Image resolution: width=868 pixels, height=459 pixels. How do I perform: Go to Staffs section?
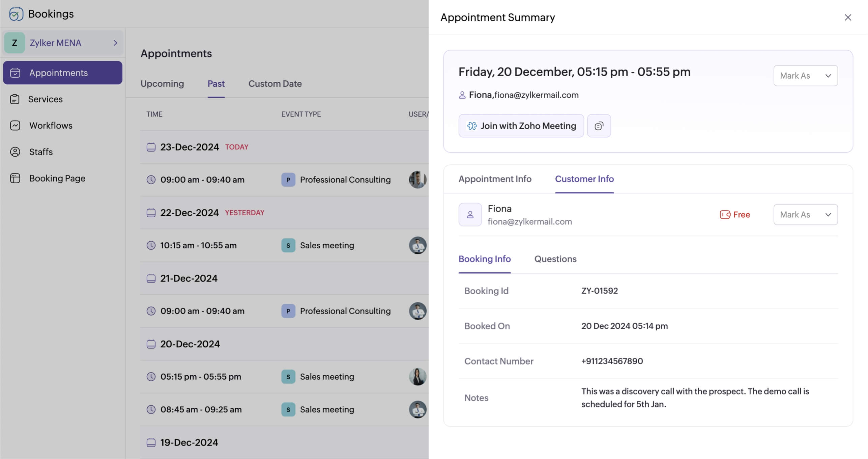(x=41, y=152)
